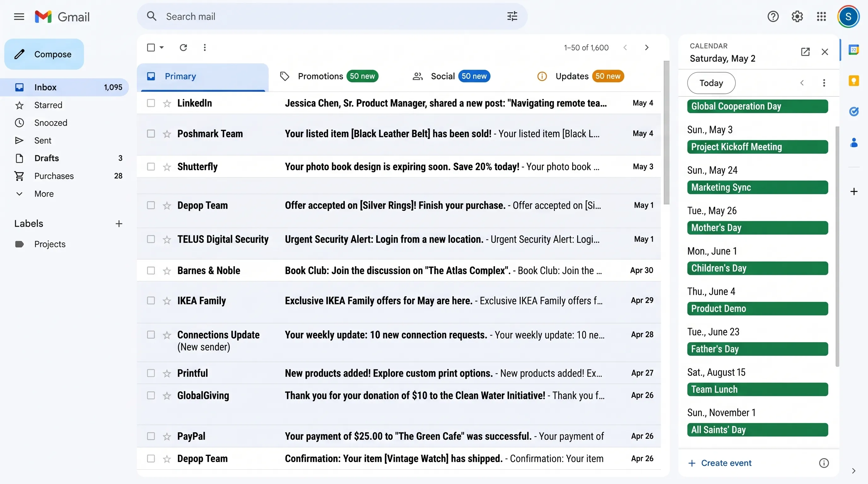This screenshot has width=868, height=484.
Task: Open the Support help icon
Action: [773, 16]
